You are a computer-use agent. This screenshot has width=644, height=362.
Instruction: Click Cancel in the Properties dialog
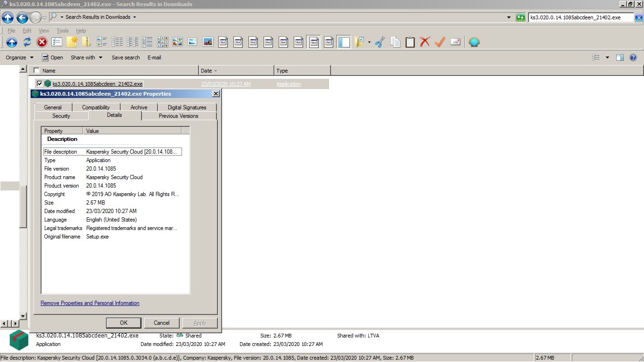pos(162,323)
